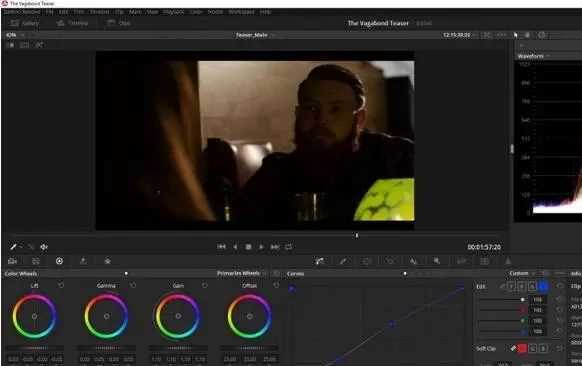Open the Power Window palette
This screenshot has height=366, width=582.
[366, 261]
